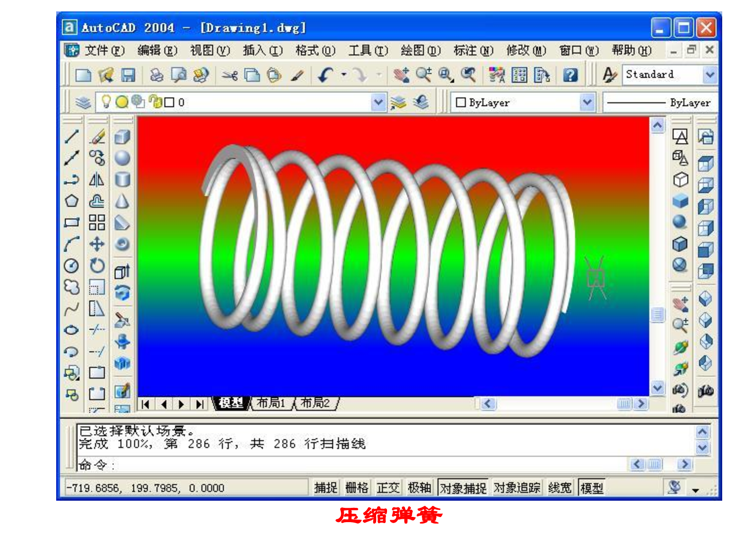Expand the Standard text style dropdown
756x535 pixels.
coord(710,75)
